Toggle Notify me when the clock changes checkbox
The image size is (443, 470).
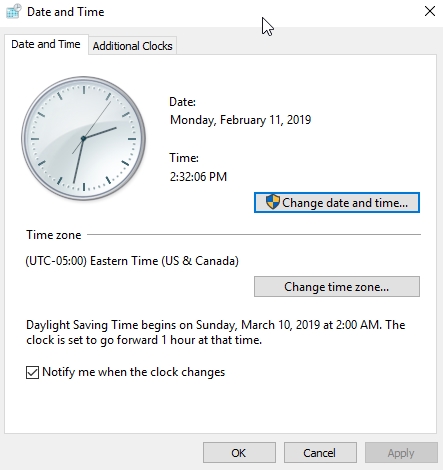32,372
